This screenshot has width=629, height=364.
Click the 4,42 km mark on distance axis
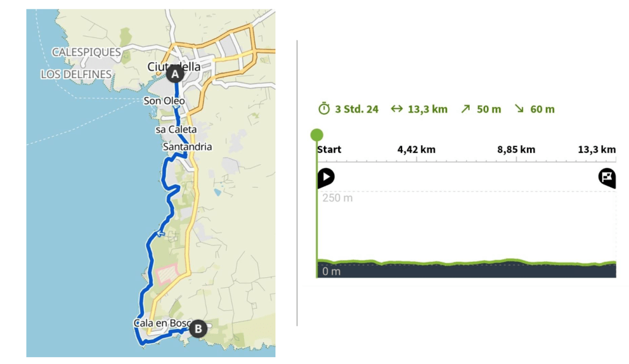[416, 149]
